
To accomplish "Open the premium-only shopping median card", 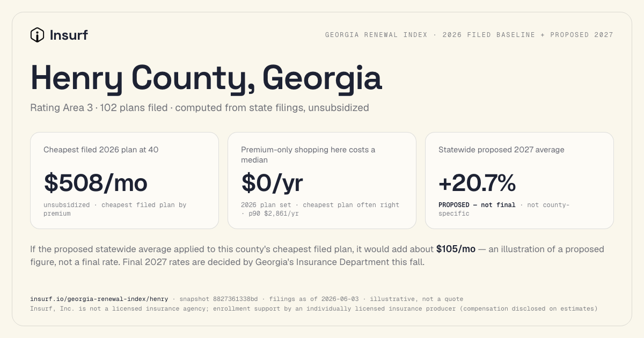I will click(x=322, y=180).
